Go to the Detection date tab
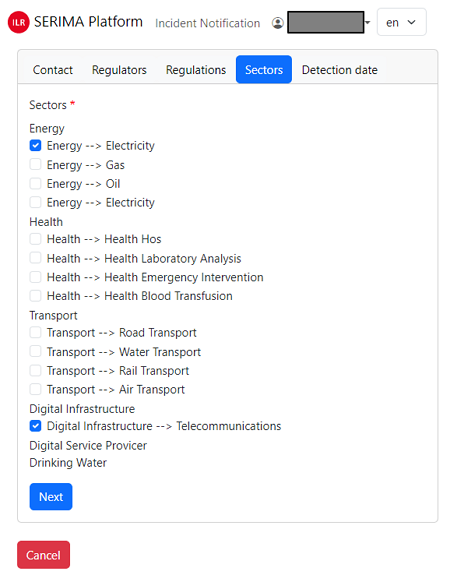The width and height of the screenshot is (450, 582). (339, 70)
